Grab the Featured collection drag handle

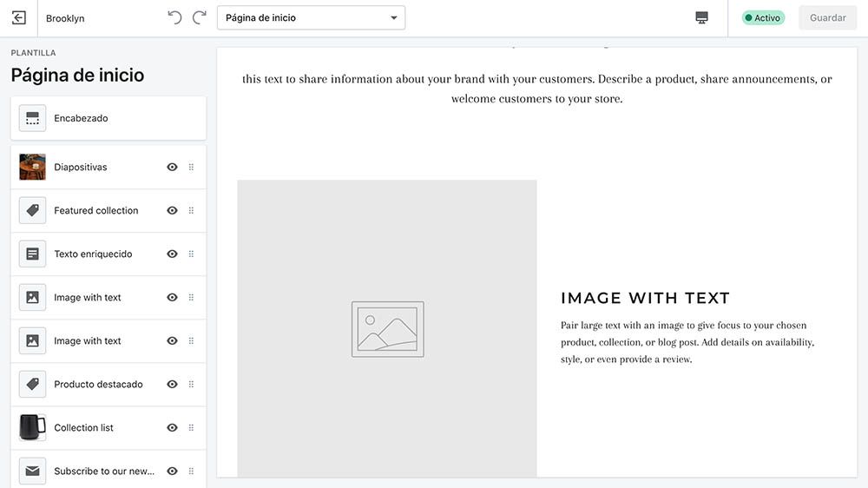[x=191, y=210]
